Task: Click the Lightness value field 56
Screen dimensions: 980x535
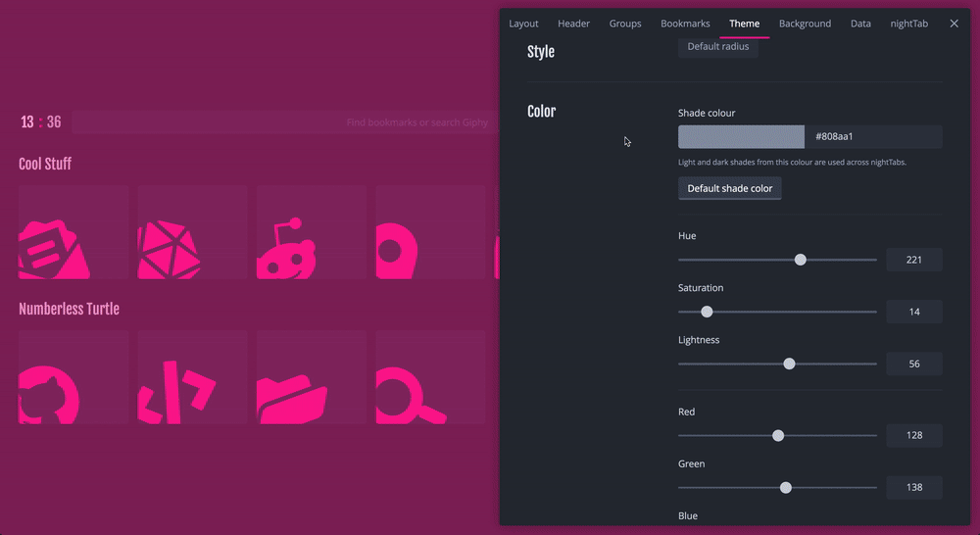Action: pos(913,364)
